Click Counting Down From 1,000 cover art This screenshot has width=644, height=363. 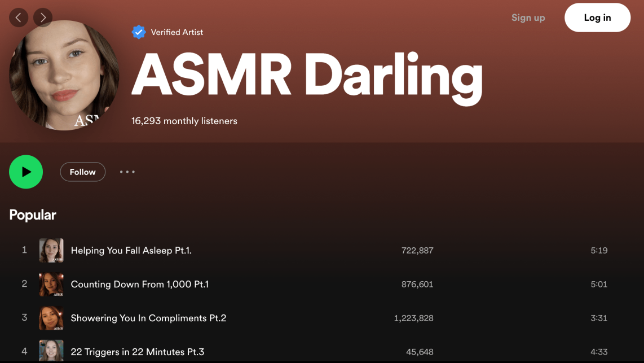tap(51, 285)
